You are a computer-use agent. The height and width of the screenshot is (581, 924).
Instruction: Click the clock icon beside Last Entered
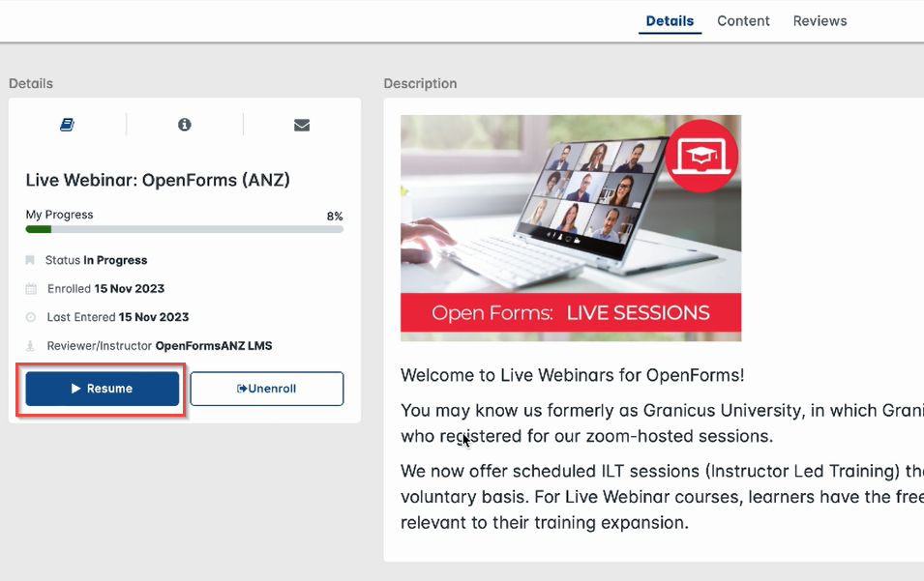[x=31, y=316]
